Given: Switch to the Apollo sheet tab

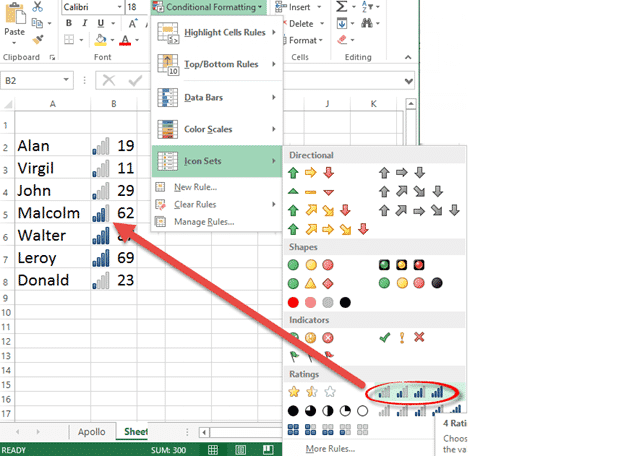Looking at the screenshot, I should pyautogui.click(x=90, y=432).
